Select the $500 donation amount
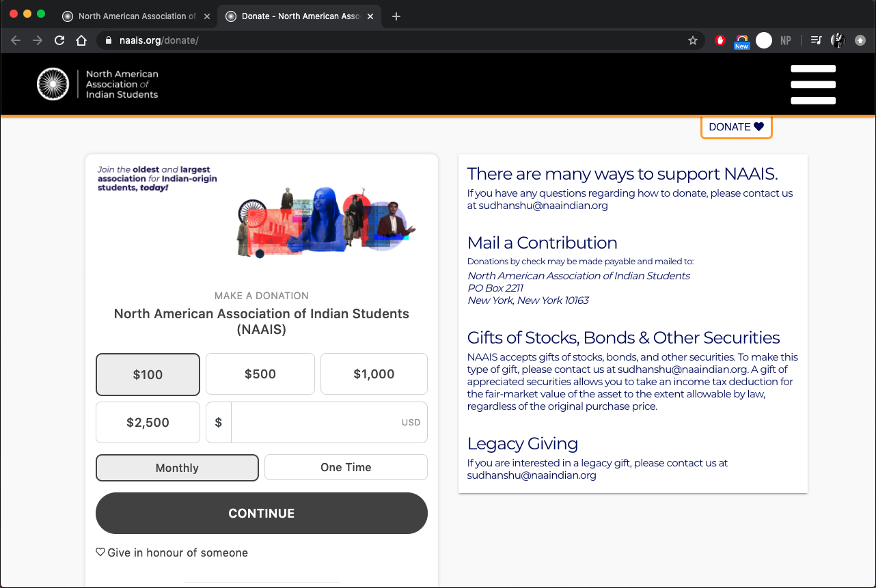 click(x=260, y=374)
